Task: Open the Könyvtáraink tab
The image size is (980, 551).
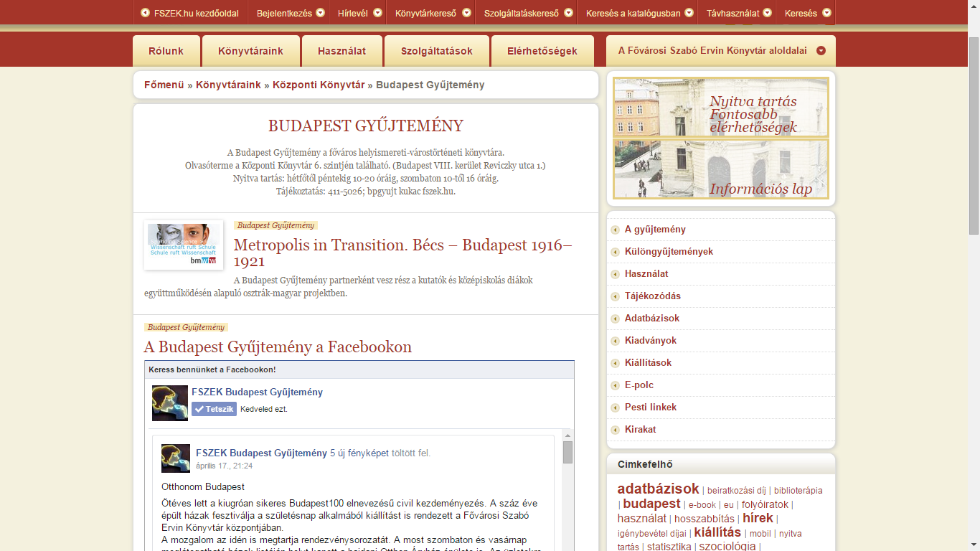Action: tap(250, 51)
